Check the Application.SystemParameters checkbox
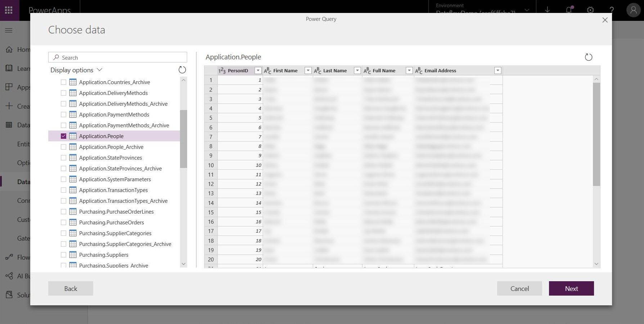 click(63, 179)
